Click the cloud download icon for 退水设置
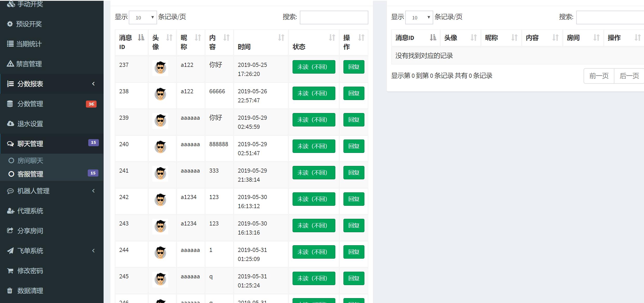Viewport: 644px width, 303px height. coord(10,124)
